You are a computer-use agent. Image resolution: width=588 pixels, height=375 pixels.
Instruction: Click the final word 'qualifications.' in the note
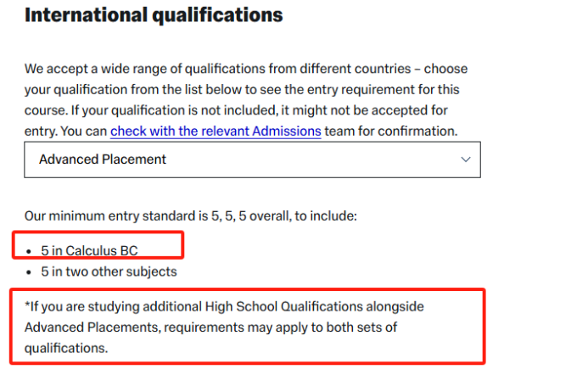coord(66,349)
